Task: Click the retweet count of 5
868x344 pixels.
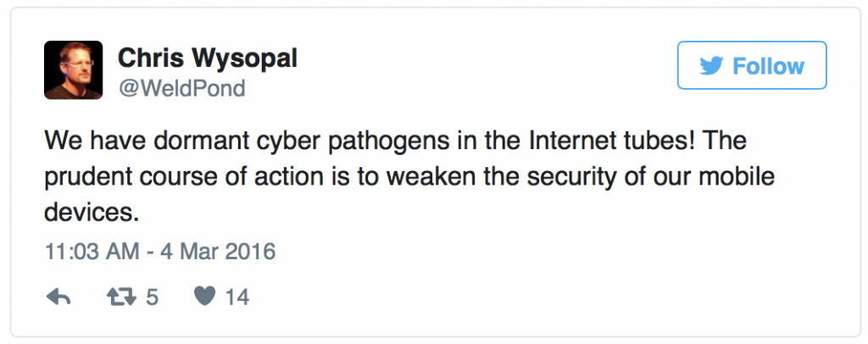Action: 151,297
